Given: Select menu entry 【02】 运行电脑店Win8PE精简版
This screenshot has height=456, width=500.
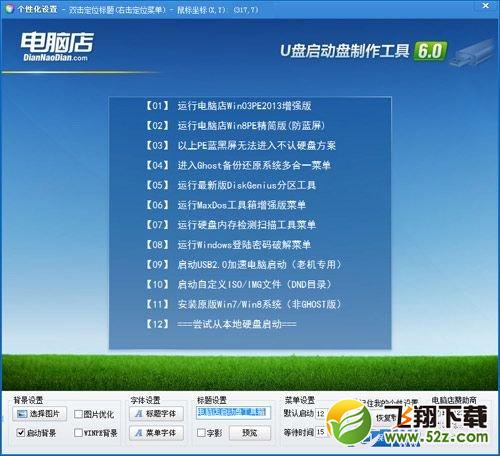Looking at the screenshot, I should (235, 126).
